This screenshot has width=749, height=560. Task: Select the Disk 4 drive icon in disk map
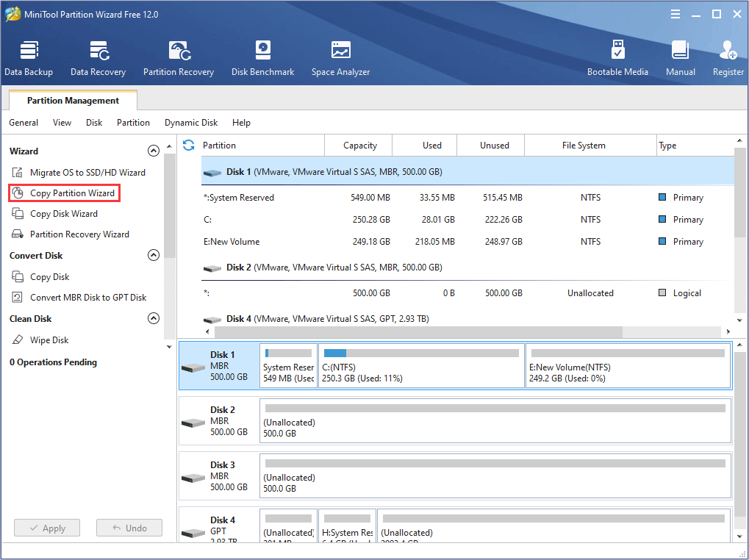(193, 532)
